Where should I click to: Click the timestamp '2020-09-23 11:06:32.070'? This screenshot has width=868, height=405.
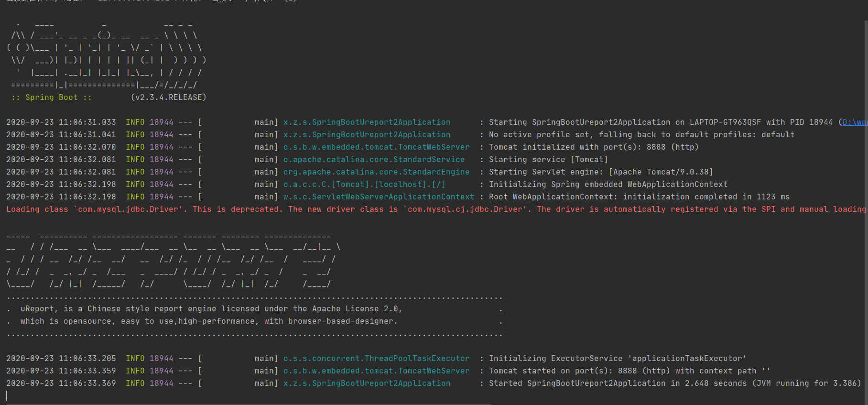(61, 147)
